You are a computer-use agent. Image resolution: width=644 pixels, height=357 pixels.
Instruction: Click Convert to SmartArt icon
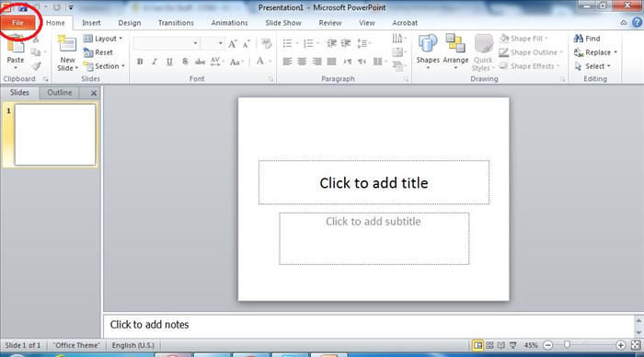(397, 65)
